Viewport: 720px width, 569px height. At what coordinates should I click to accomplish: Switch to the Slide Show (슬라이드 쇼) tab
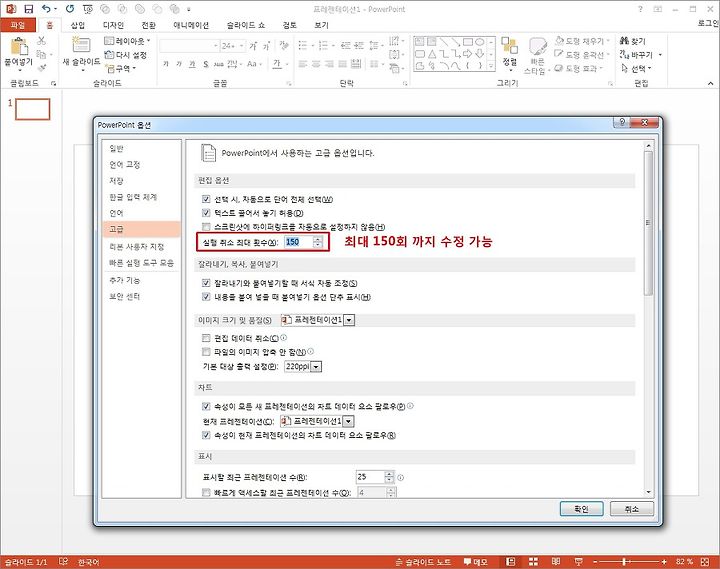point(246,25)
